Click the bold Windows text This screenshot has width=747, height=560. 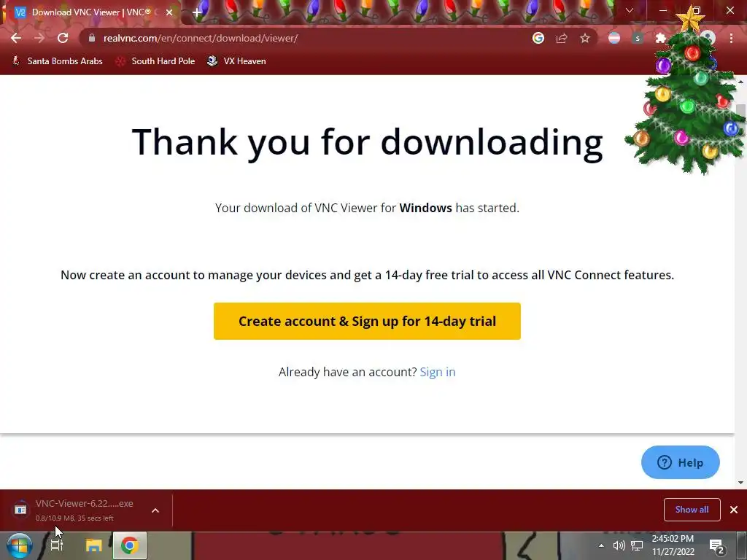click(425, 208)
